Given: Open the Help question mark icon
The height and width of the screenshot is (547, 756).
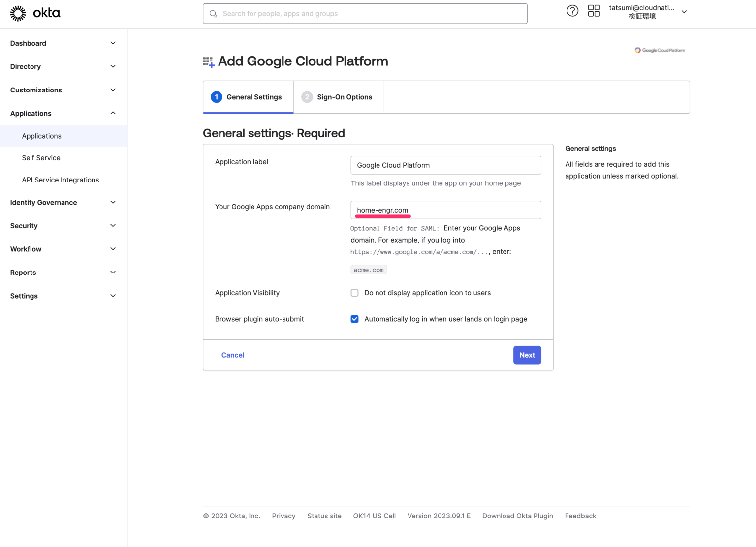Looking at the screenshot, I should (572, 10).
